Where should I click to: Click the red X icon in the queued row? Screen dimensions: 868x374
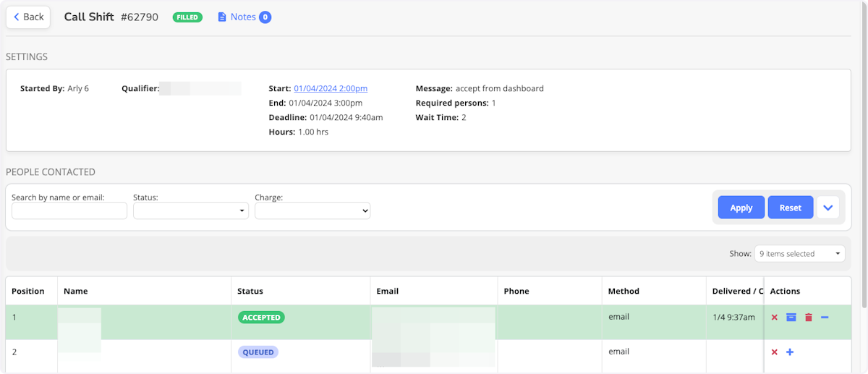pos(775,352)
